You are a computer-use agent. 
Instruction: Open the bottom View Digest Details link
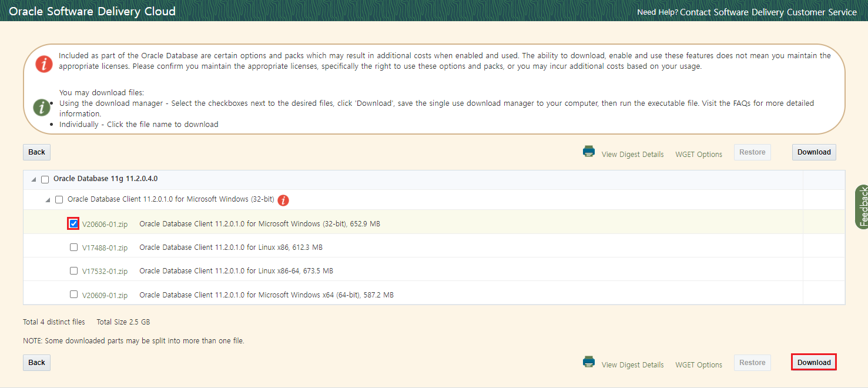[x=632, y=364]
